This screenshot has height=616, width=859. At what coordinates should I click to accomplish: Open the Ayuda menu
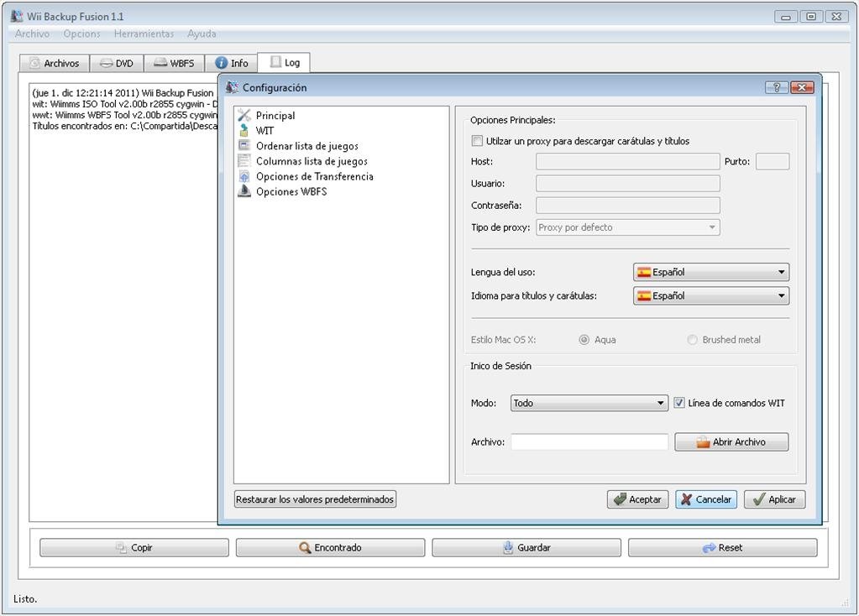click(202, 34)
